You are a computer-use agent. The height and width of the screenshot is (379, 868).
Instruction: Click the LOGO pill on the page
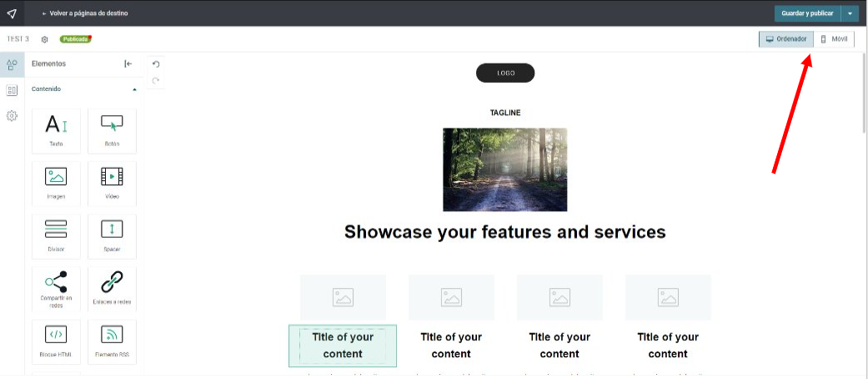(x=505, y=73)
